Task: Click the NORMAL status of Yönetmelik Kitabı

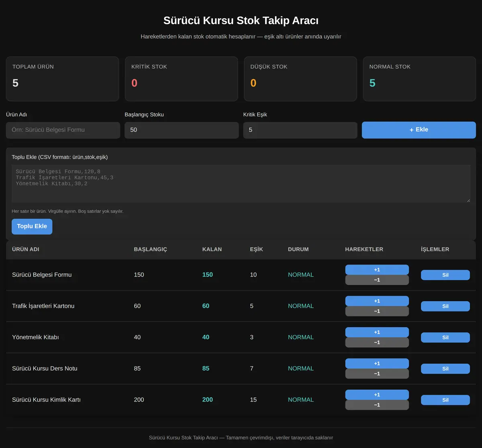Action: [x=301, y=337]
